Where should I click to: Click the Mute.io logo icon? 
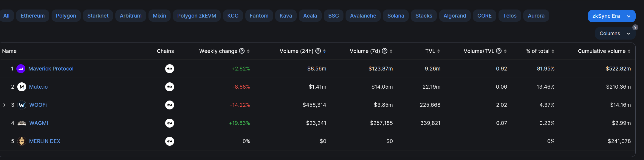(x=22, y=87)
